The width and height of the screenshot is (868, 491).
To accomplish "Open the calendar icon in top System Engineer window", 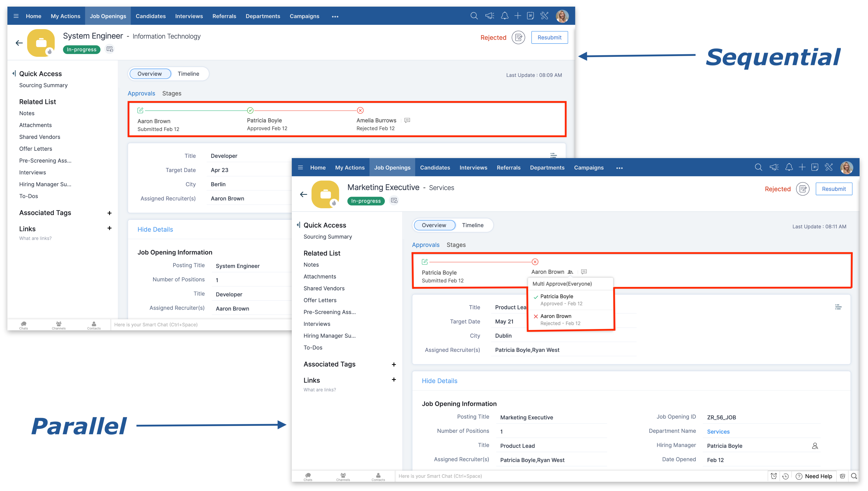I will (530, 16).
